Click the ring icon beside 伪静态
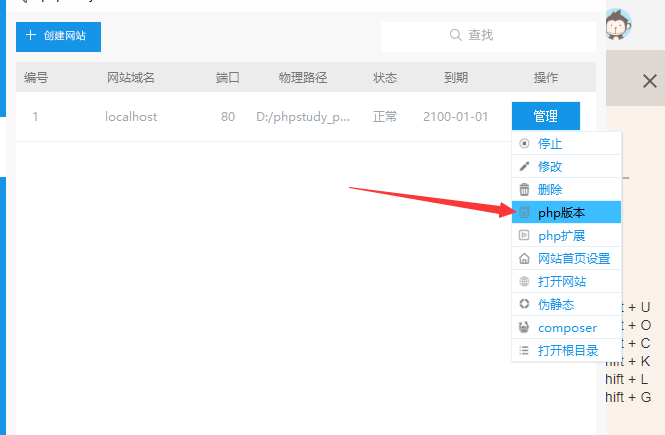 (x=524, y=304)
